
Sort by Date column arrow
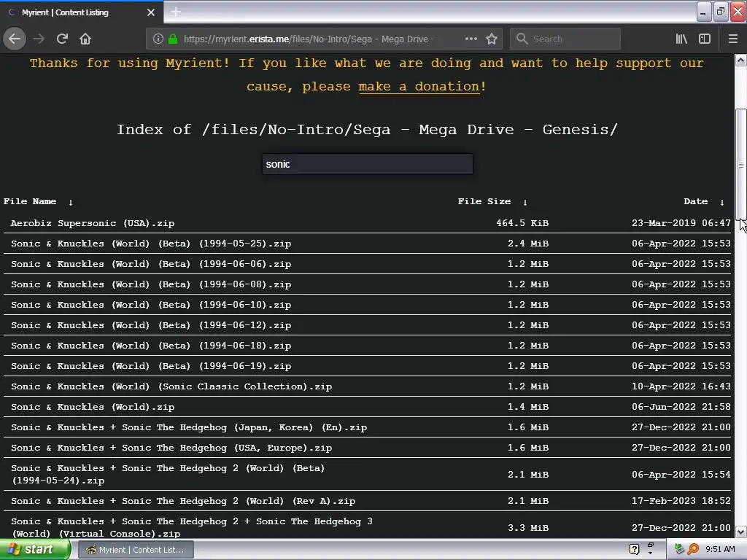[722, 203]
